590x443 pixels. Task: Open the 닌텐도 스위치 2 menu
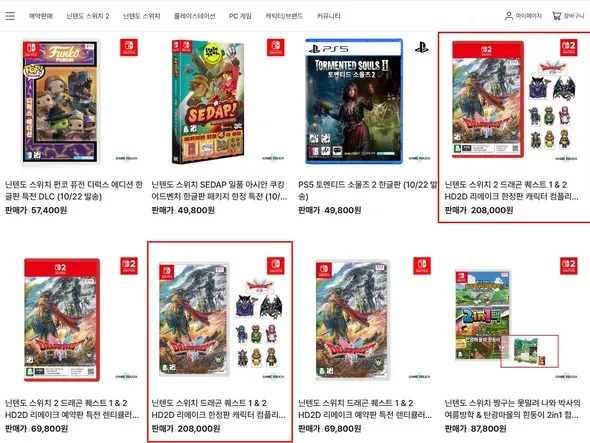[x=88, y=16]
